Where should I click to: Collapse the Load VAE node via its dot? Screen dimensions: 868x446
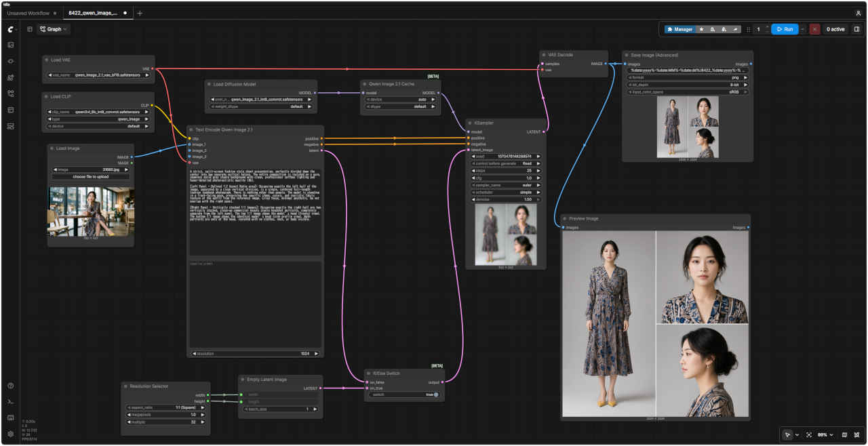pyautogui.click(x=47, y=60)
